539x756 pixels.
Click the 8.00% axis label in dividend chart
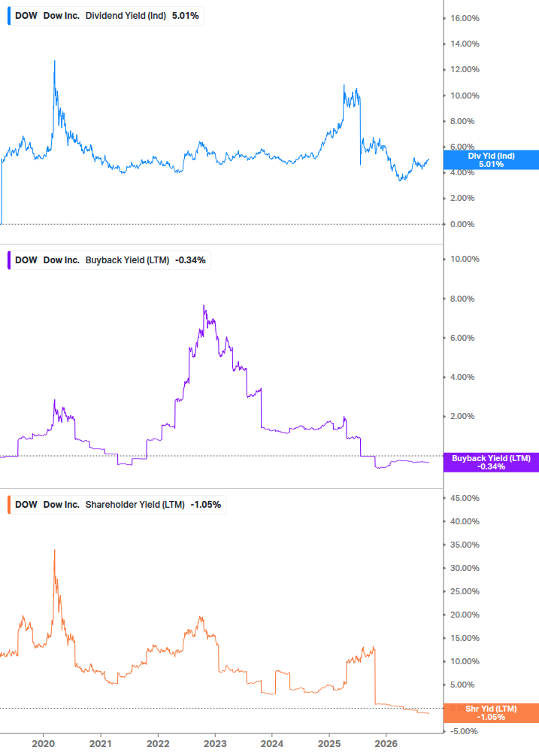462,121
